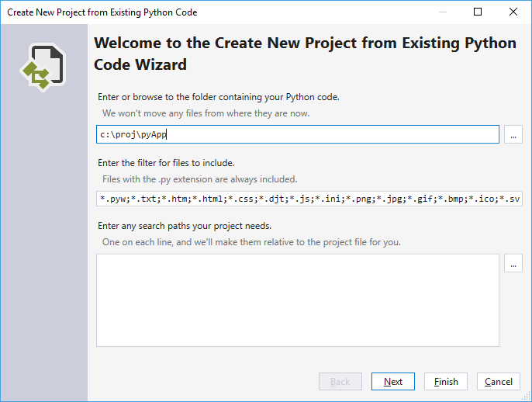
Task: Minimize the wizard window
Action: [442, 12]
